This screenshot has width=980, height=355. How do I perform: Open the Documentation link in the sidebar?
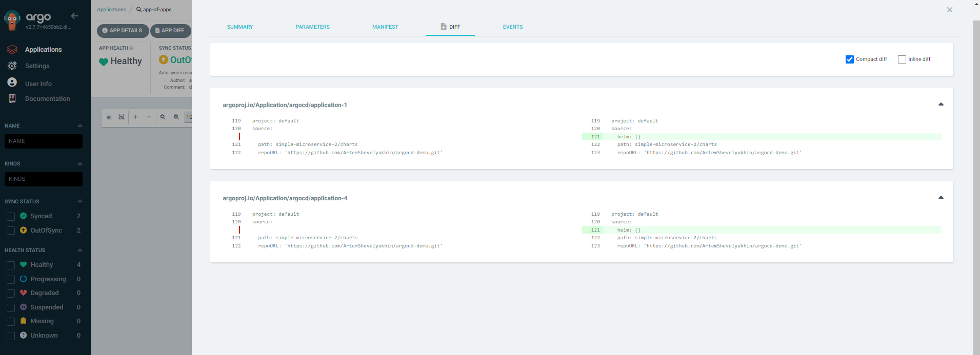[47, 99]
